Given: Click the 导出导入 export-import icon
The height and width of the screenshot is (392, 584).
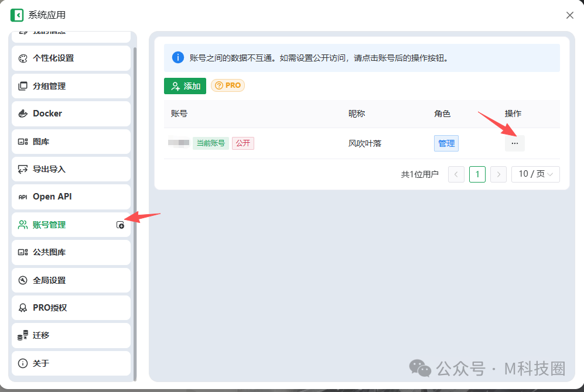Looking at the screenshot, I should [x=22, y=169].
